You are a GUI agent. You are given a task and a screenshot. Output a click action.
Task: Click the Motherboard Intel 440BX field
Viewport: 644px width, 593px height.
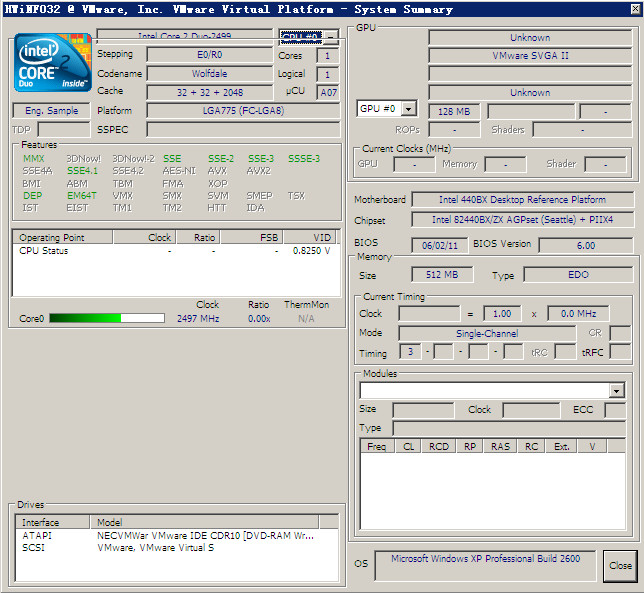pyautogui.click(x=522, y=200)
